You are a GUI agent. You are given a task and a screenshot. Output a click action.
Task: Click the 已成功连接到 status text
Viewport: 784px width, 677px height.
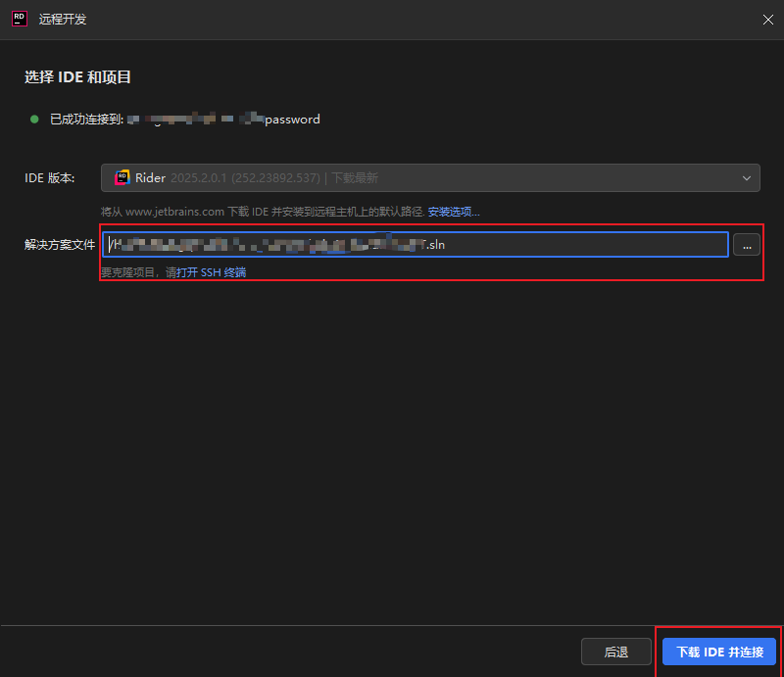click(86, 120)
